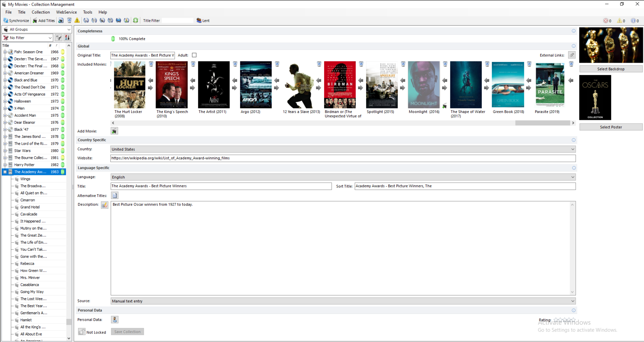The height and width of the screenshot is (342, 644).
Task: Click the Add Titles toolbar button
Action: click(44, 20)
